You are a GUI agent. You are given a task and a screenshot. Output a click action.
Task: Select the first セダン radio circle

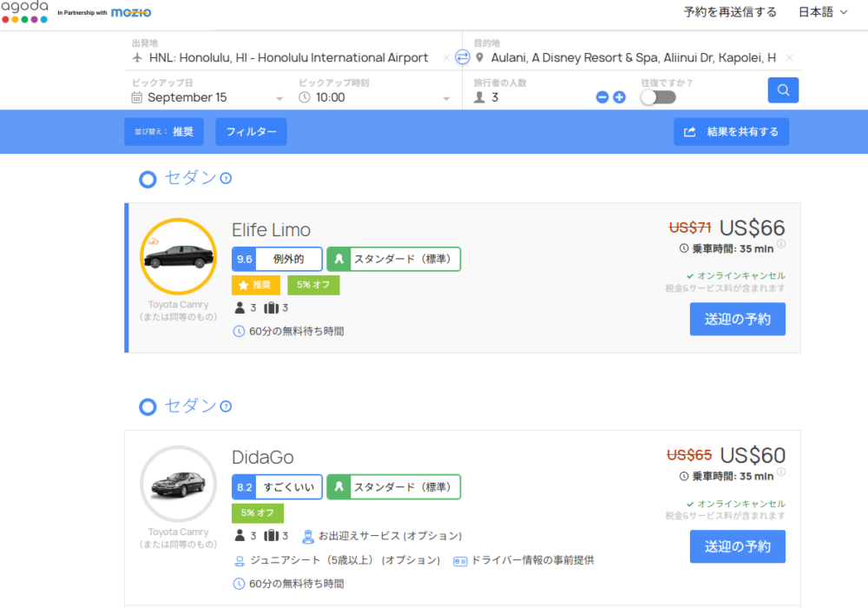click(148, 180)
